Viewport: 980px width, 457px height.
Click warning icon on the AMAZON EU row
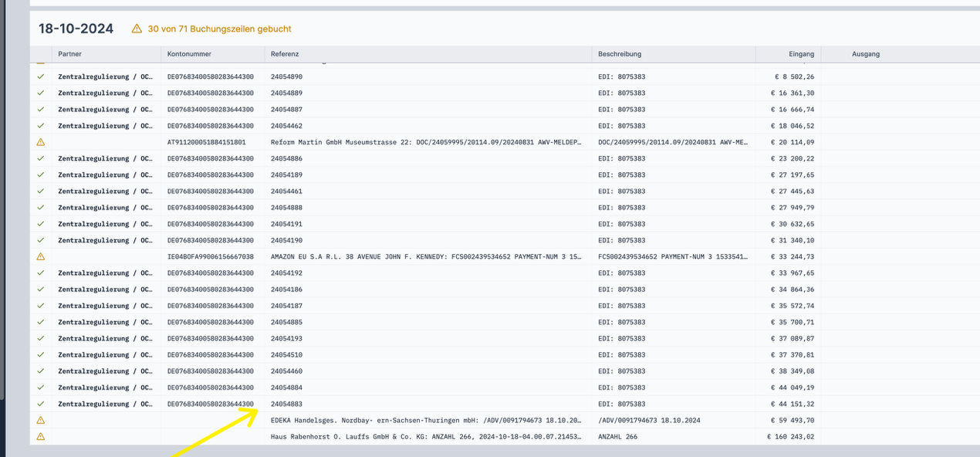click(41, 256)
